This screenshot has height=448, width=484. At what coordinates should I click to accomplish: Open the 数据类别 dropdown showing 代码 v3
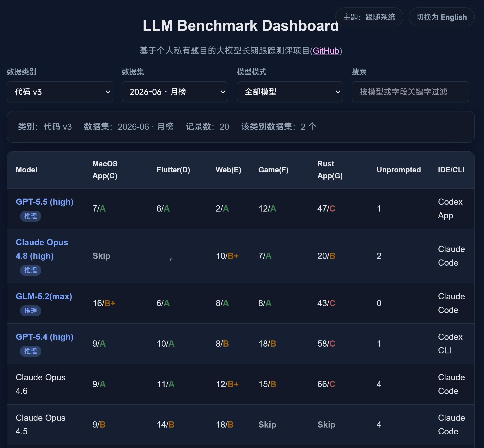point(60,92)
